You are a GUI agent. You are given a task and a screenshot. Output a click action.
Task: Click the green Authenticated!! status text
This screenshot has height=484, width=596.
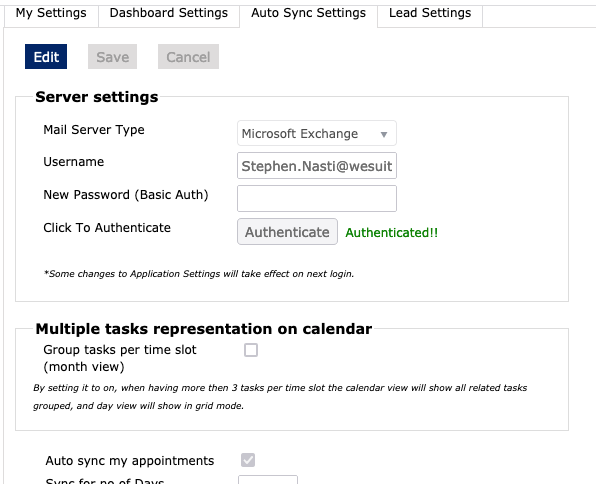(x=392, y=232)
